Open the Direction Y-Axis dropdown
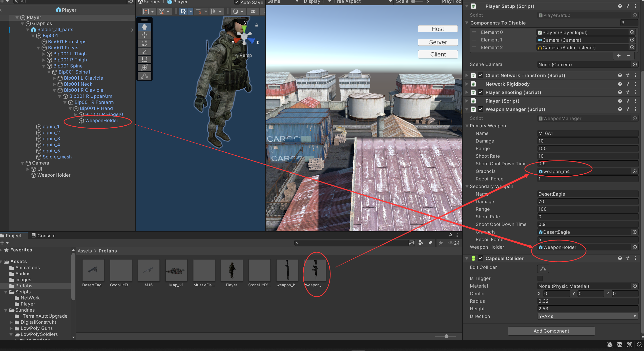This screenshot has width=644, height=351. (588, 316)
